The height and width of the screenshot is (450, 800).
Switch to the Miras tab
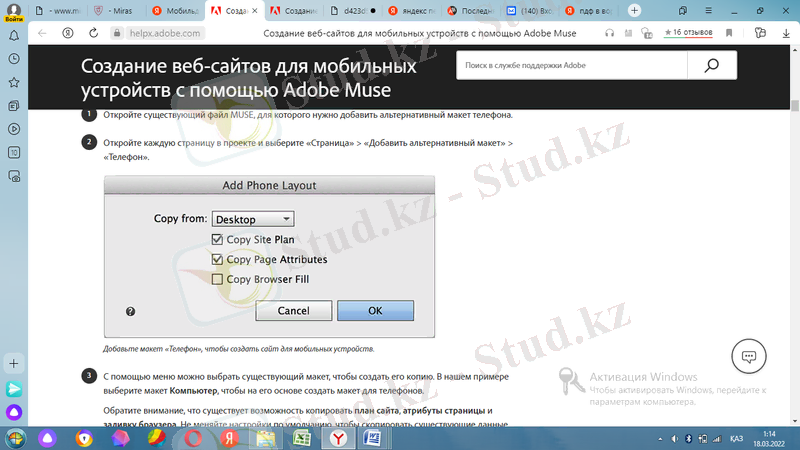(x=116, y=11)
